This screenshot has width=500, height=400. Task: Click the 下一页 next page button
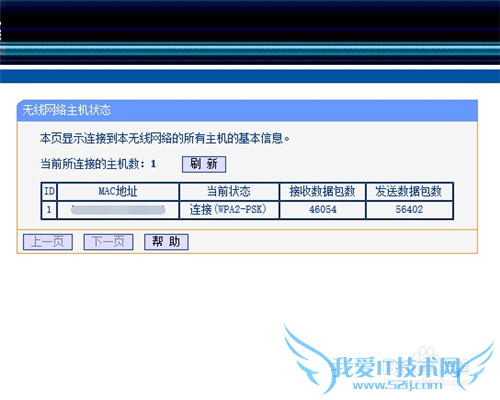[108, 242]
